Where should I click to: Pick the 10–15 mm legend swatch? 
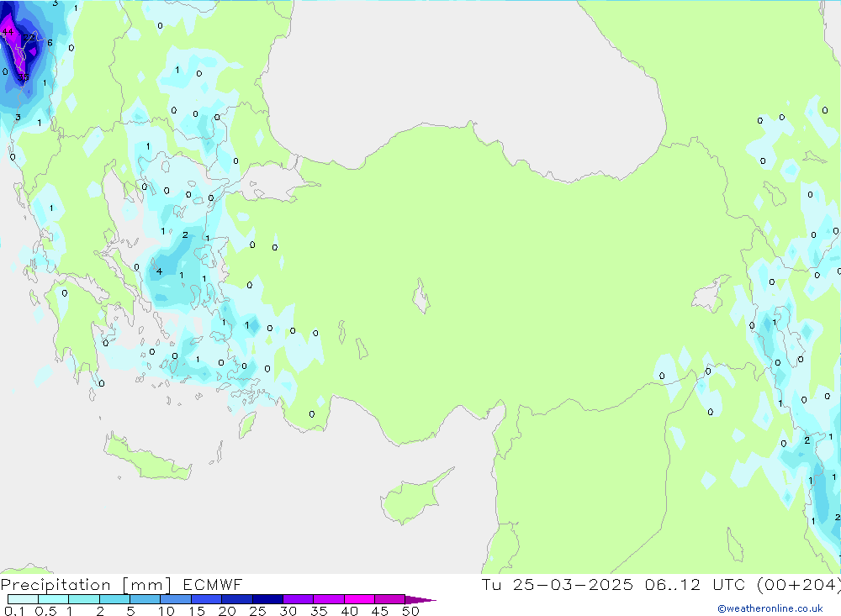click(176, 599)
